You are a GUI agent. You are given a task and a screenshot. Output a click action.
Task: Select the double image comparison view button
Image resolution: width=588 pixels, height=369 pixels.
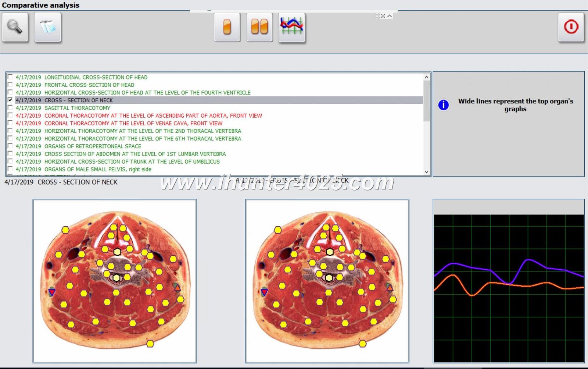259,27
